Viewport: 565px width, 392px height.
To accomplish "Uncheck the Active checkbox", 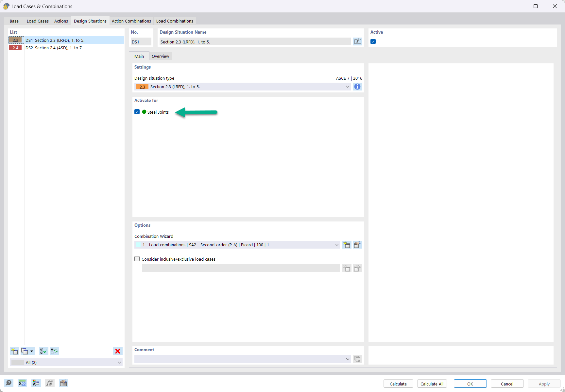I will 373,41.
